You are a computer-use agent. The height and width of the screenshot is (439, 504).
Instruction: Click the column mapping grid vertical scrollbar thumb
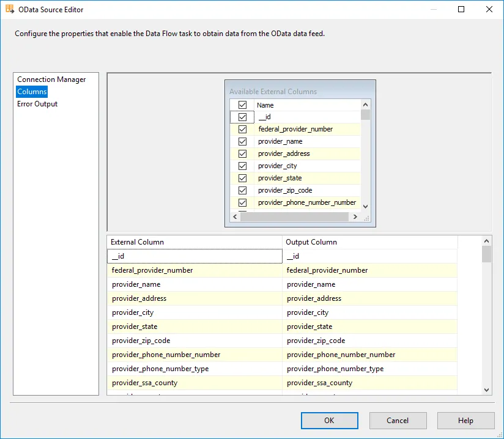coord(487,254)
